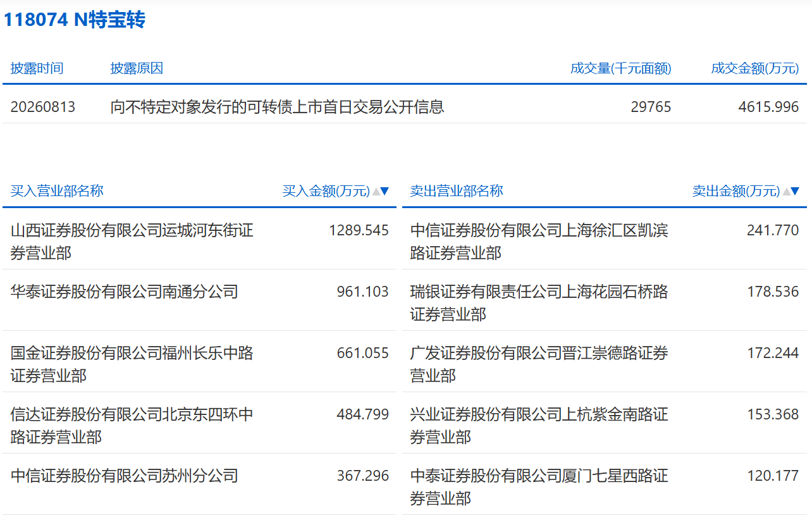Click the disclosure date 20260813
This screenshot has height=520, width=812.
click(43, 107)
